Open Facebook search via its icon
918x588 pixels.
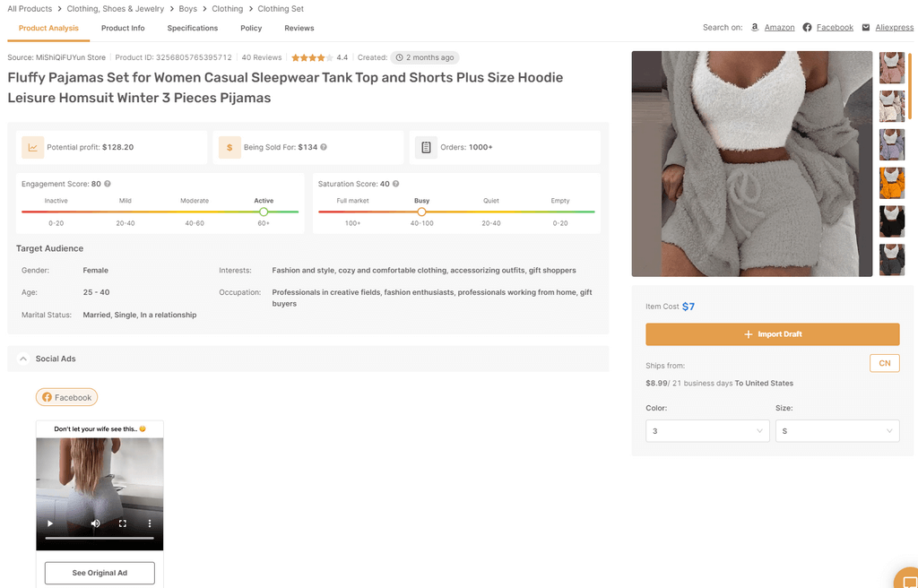[808, 27]
